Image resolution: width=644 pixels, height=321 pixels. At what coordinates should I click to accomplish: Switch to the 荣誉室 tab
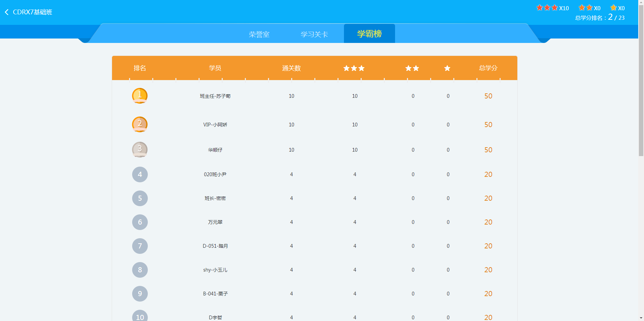click(259, 34)
